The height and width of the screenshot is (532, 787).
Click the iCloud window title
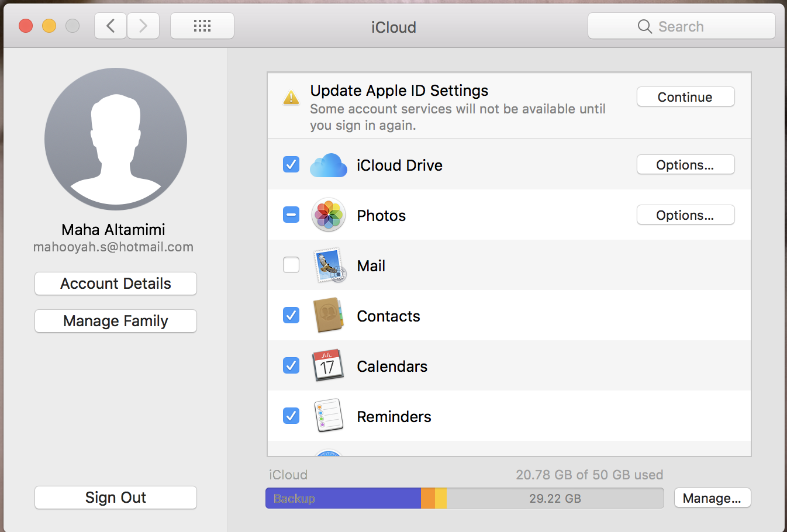pos(393,27)
